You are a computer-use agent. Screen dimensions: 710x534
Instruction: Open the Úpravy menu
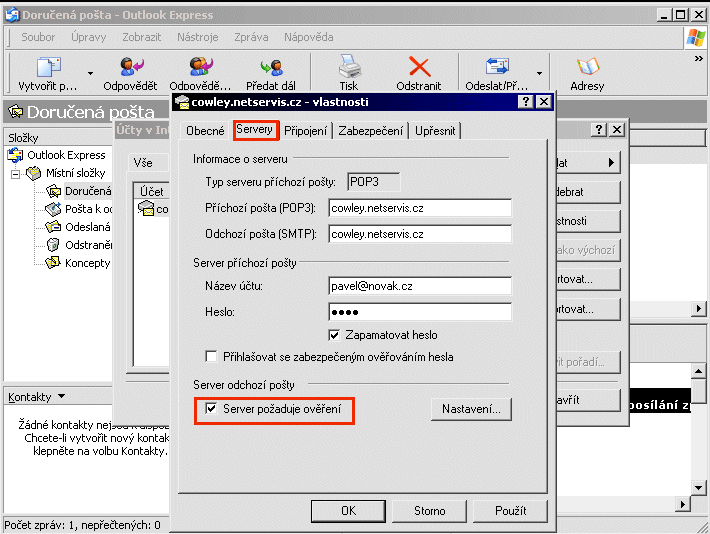(88, 37)
